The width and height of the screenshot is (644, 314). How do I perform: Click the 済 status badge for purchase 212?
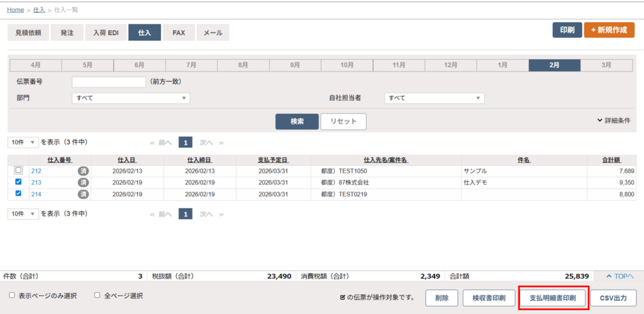[x=82, y=171]
